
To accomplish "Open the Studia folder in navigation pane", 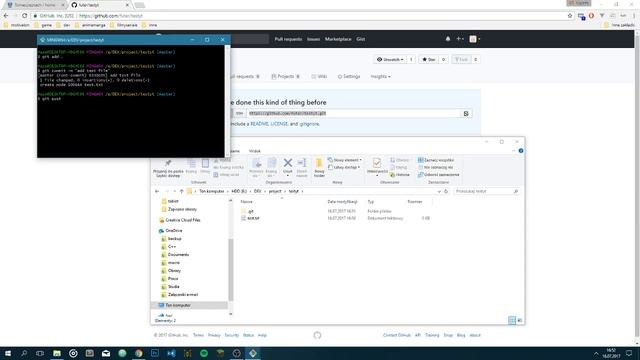I will [x=173, y=287].
